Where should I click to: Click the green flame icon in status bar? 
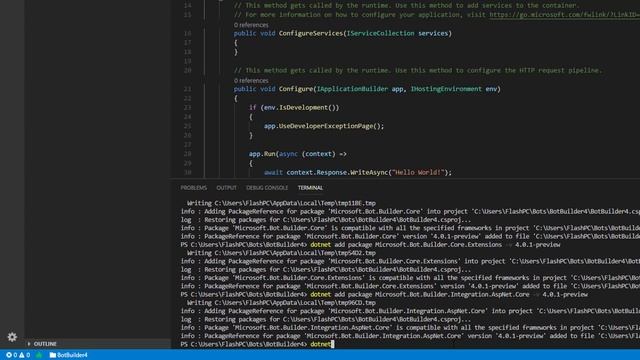(x=39, y=355)
